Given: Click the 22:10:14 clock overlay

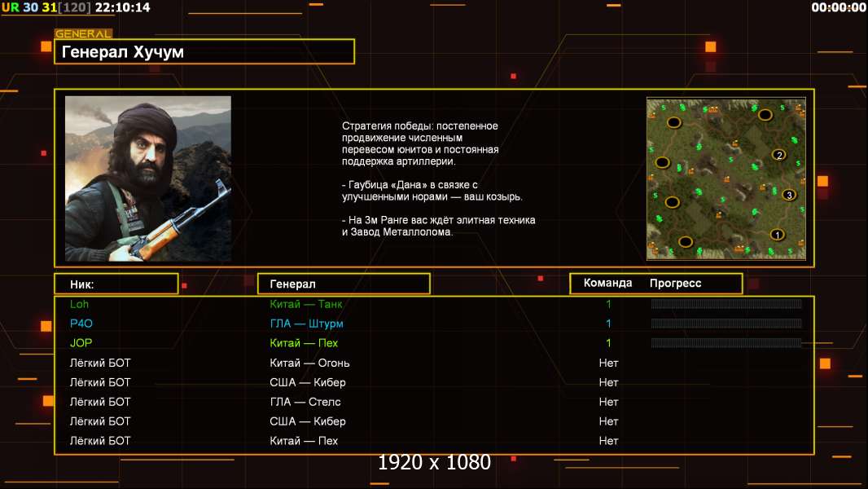Looking at the screenshot, I should [x=122, y=7].
